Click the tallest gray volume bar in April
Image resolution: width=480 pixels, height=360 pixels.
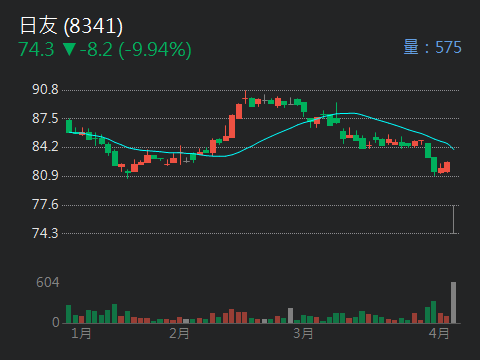pos(453,303)
